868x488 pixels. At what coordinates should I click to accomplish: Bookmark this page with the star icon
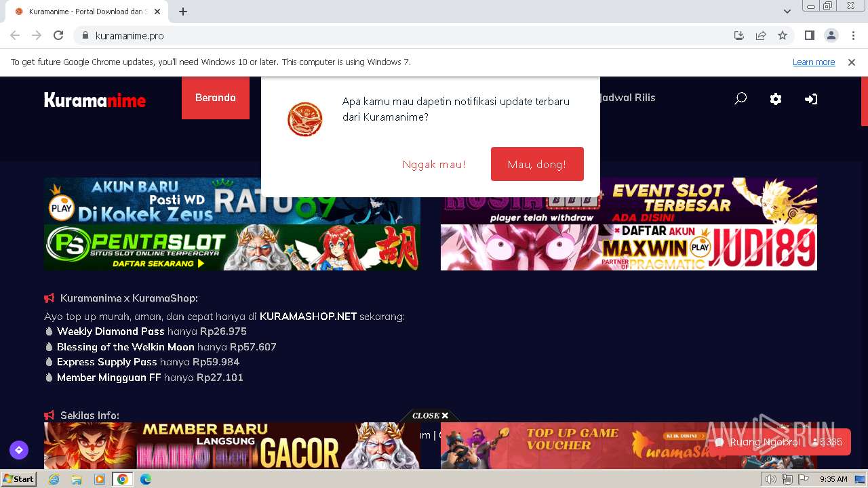(783, 35)
